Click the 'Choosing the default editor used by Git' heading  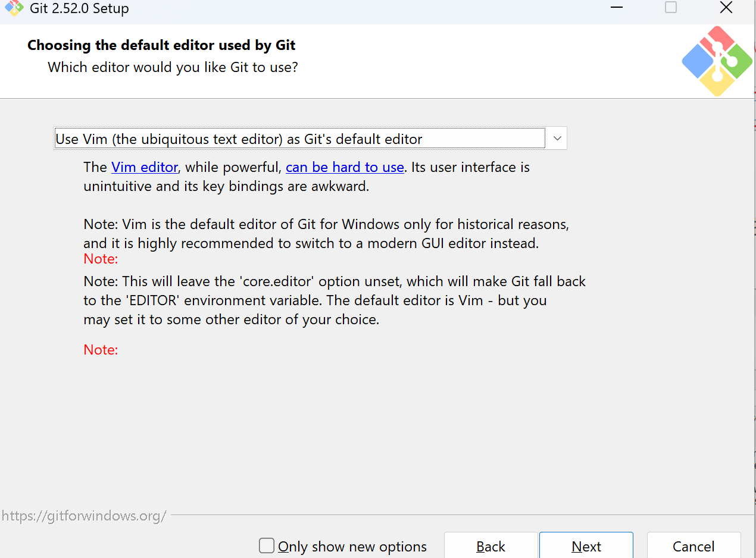(161, 45)
